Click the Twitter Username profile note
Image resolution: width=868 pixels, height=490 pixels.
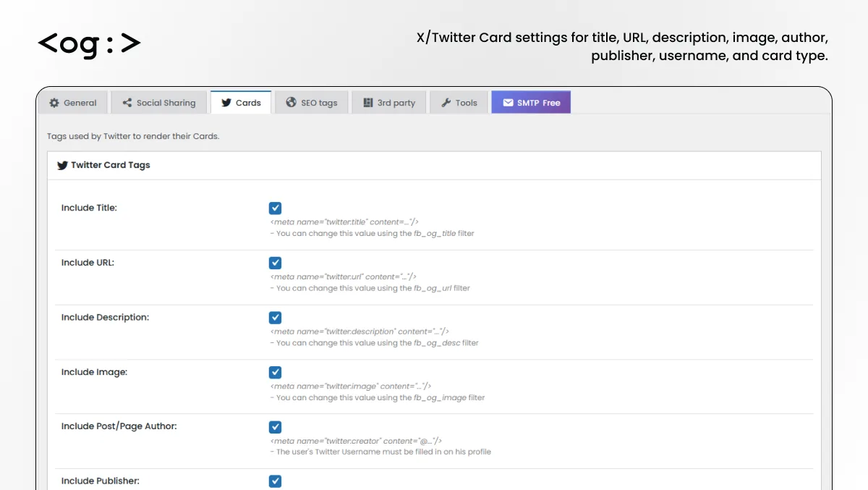(380, 452)
